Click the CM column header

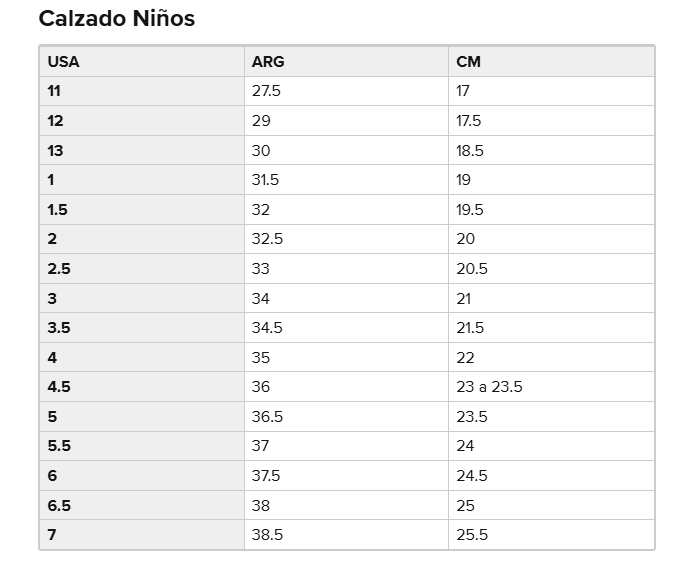pos(468,61)
